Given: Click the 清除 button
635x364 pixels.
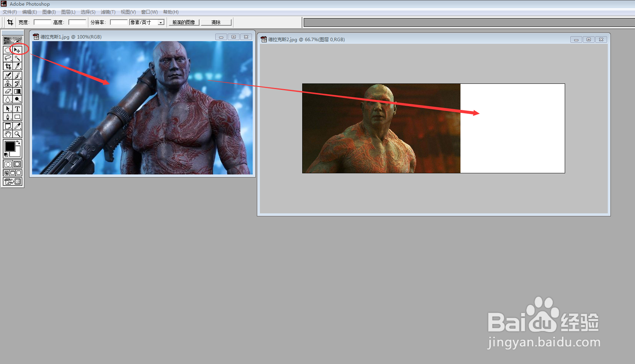Looking at the screenshot, I should (216, 22).
